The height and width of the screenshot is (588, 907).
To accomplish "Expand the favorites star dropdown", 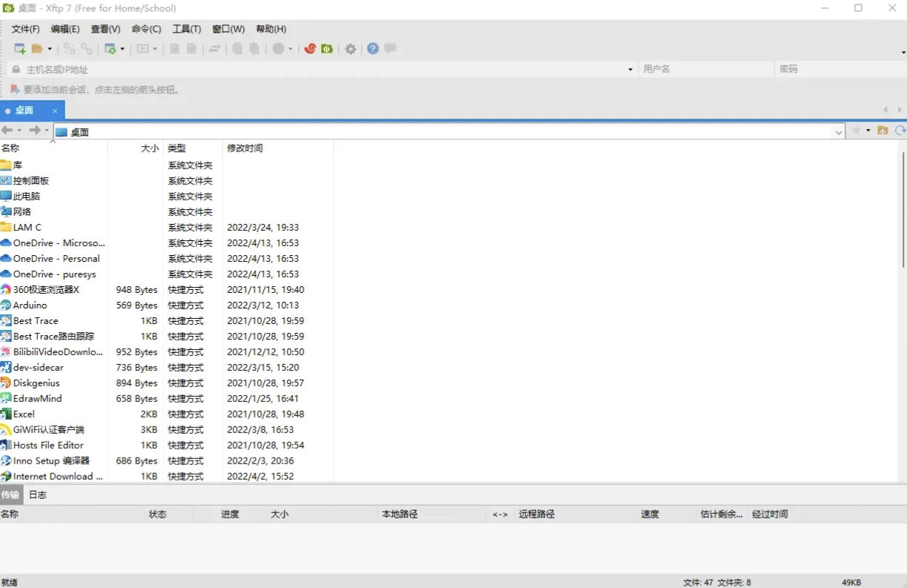I will 868,131.
